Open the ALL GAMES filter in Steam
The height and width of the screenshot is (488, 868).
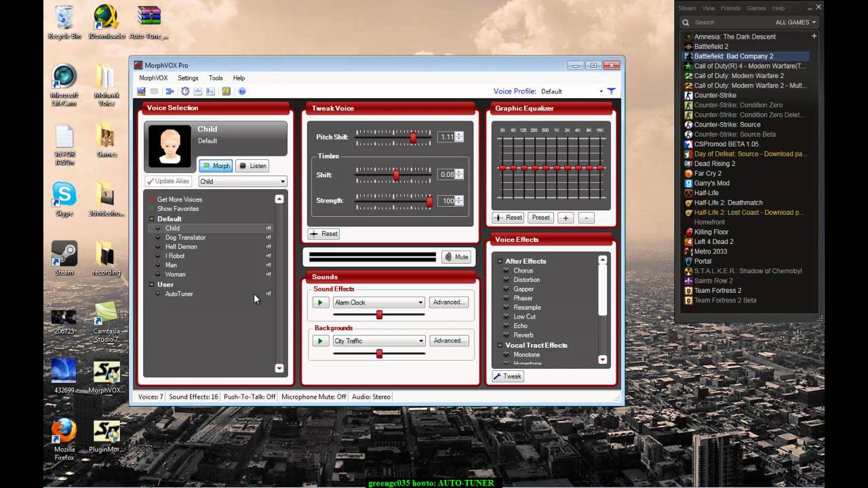[795, 22]
